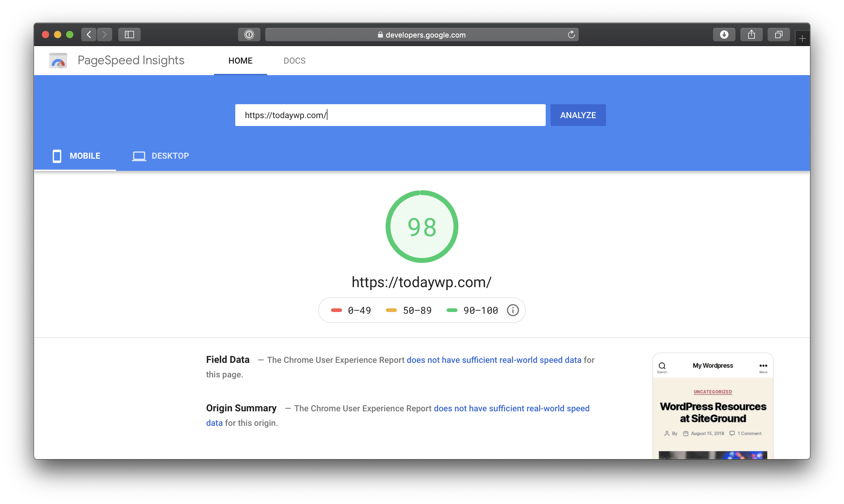
Task: Click the Origin Summary heading
Action: (x=241, y=408)
